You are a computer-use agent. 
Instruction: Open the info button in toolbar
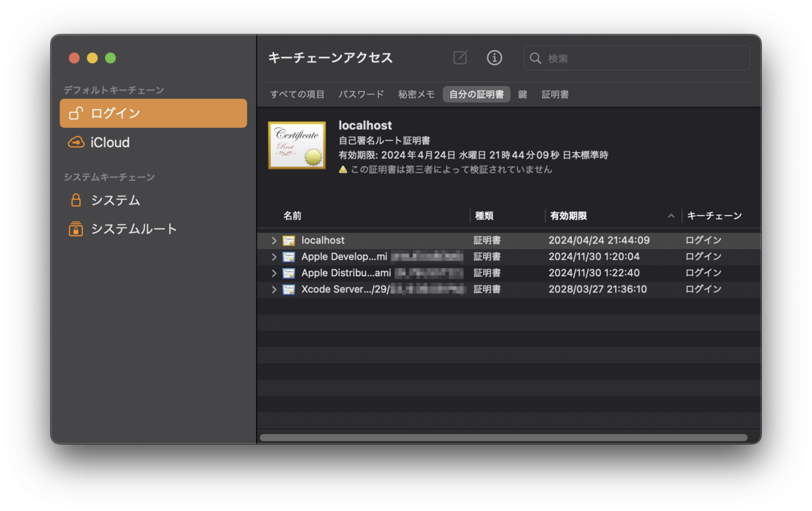(x=495, y=58)
